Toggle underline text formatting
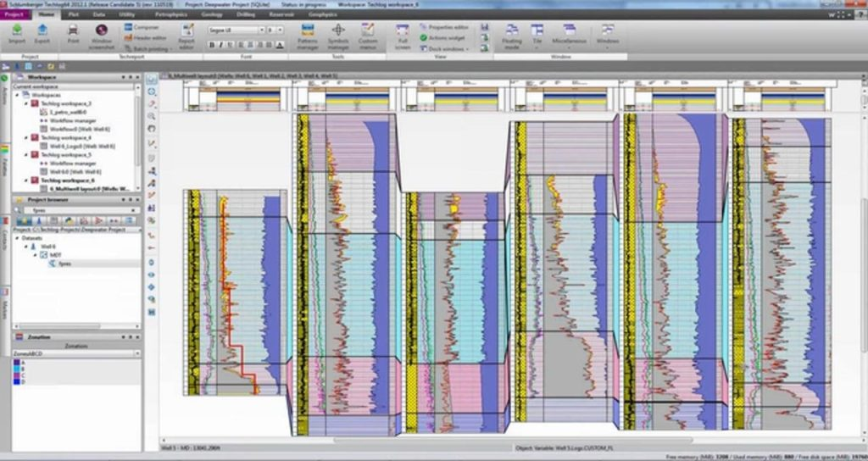The image size is (868, 461). [231, 45]
